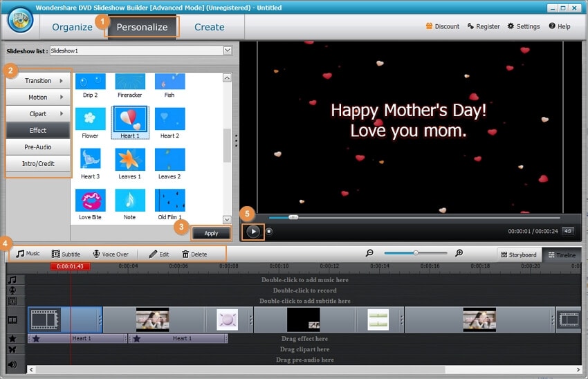
Task: Click the subtitle track icon
Action: (x=12, y=301)
